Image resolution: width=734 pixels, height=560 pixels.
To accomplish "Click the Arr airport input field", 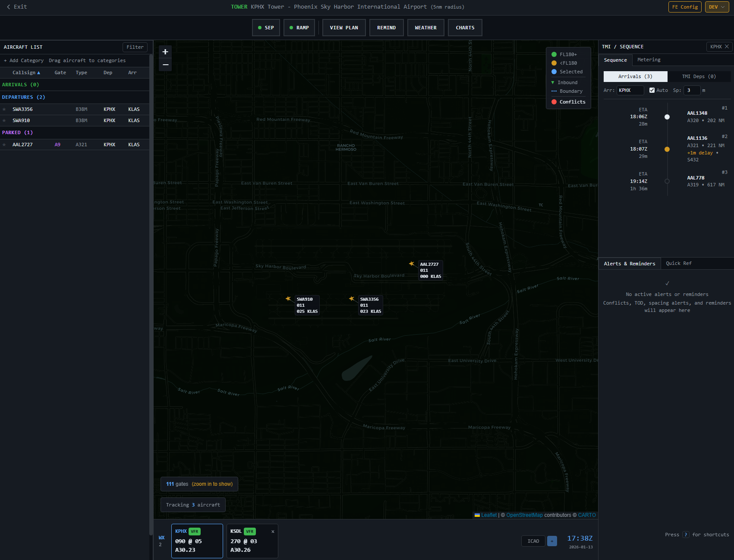I will (x=630, y=90).
